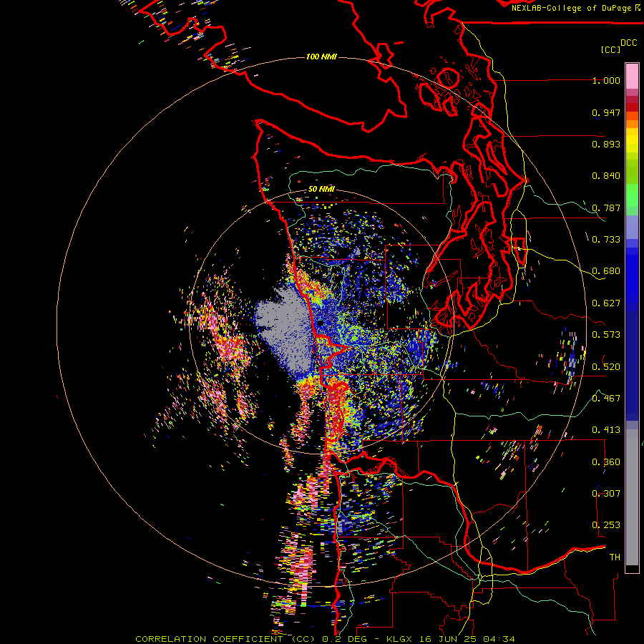Image resolution: width=644 pixels, height=644 pixels.
Task: Click the 0.893 legend value
Action: point(606,144)
